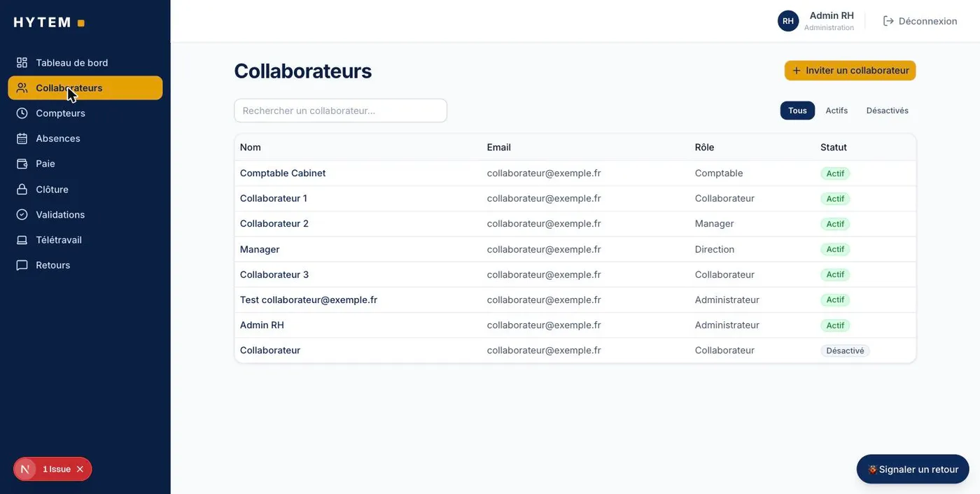The width and height of the screenshot is (980, 494).
Task: Click the Statut column header
Action: click(x=834, y=148)
